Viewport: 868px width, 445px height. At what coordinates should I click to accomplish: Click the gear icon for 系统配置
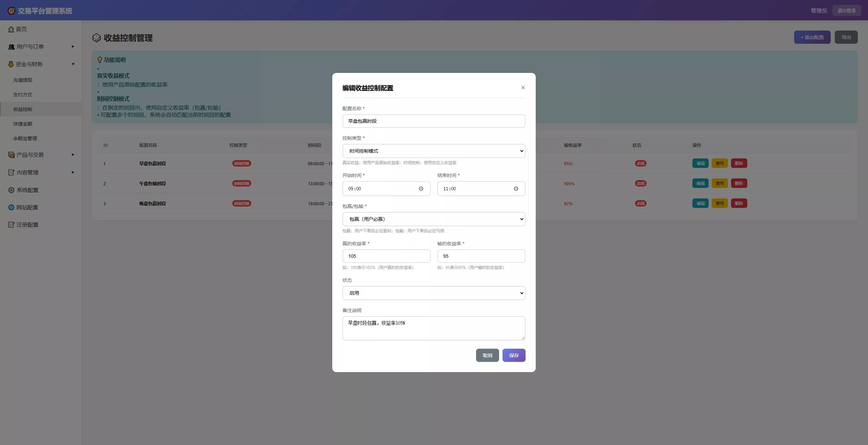tap(11, 190)
